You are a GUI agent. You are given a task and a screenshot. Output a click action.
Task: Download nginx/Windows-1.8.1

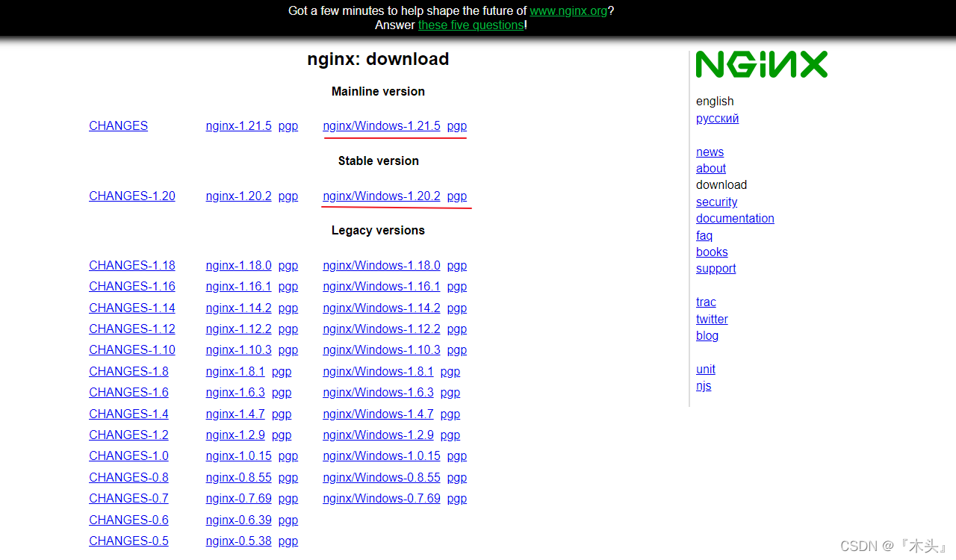pyautogui.click(x=378, y=371)
